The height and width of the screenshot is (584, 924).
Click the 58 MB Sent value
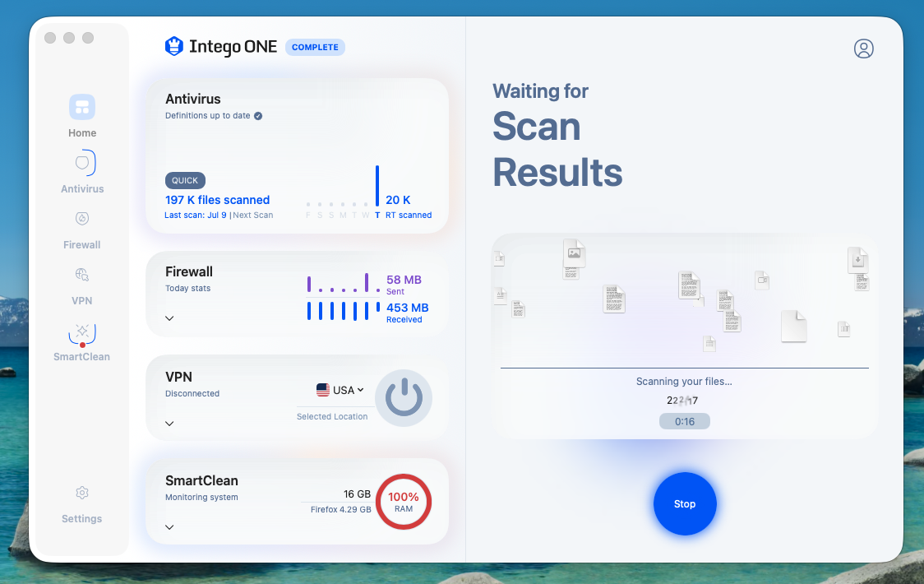tap(404, 280)
